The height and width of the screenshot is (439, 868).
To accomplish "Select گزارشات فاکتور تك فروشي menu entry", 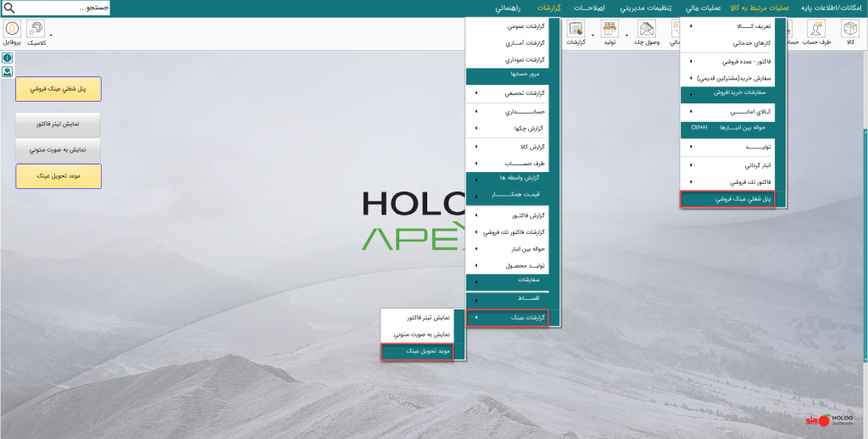I will [x=507, y=232].
